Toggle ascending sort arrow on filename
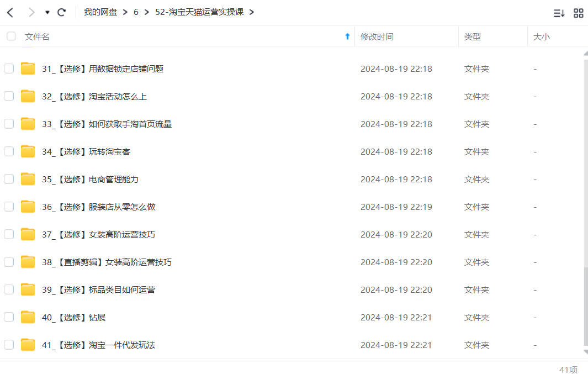The height and width of the screenshot is (374, 588). 347,36
